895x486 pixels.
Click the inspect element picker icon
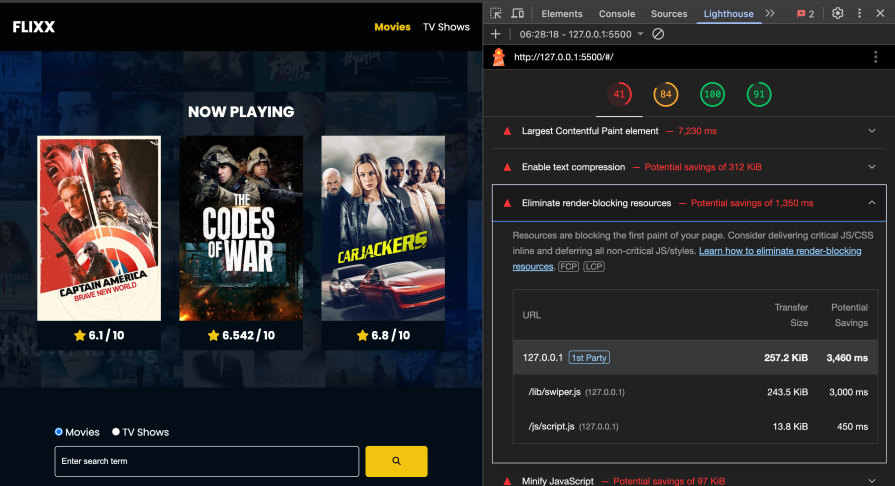pyautogui.click(x=496, y=13)
